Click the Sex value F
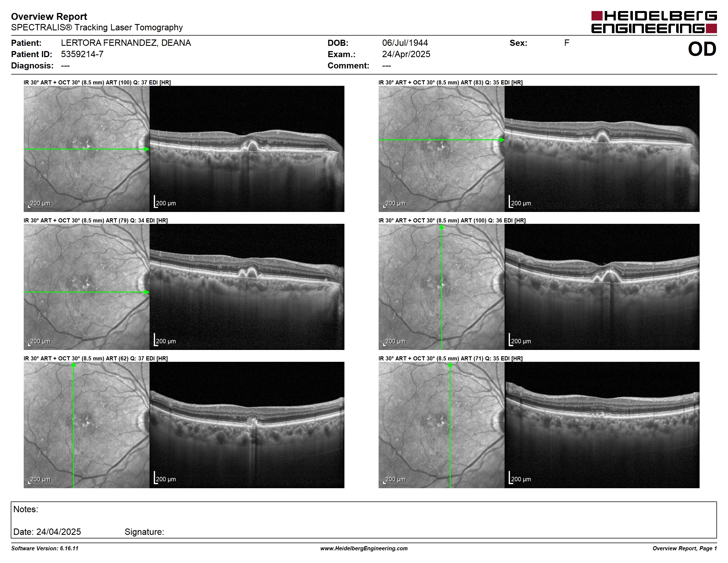Image resolution: width=728 pixels, height=563 pixels. coord(567,43)
